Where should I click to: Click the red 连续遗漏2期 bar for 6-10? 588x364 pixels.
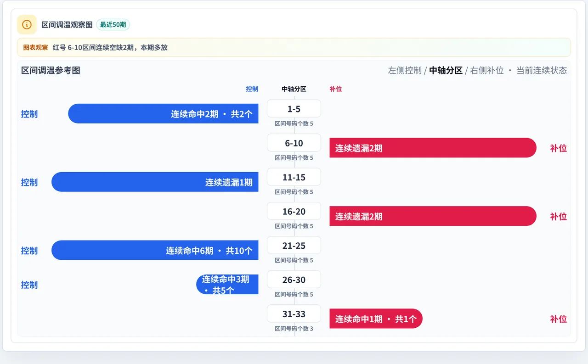click(433, 148)
